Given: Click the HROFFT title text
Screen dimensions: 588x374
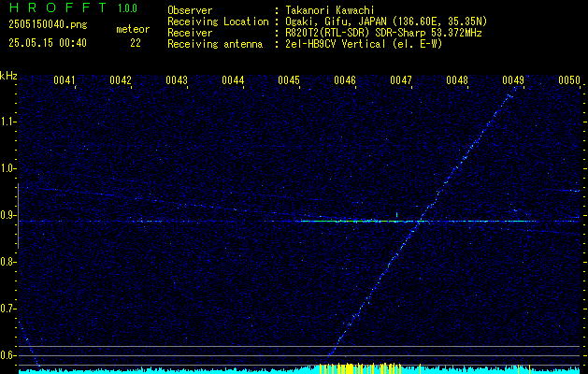Looking at the screenshot, I should 58,7.
